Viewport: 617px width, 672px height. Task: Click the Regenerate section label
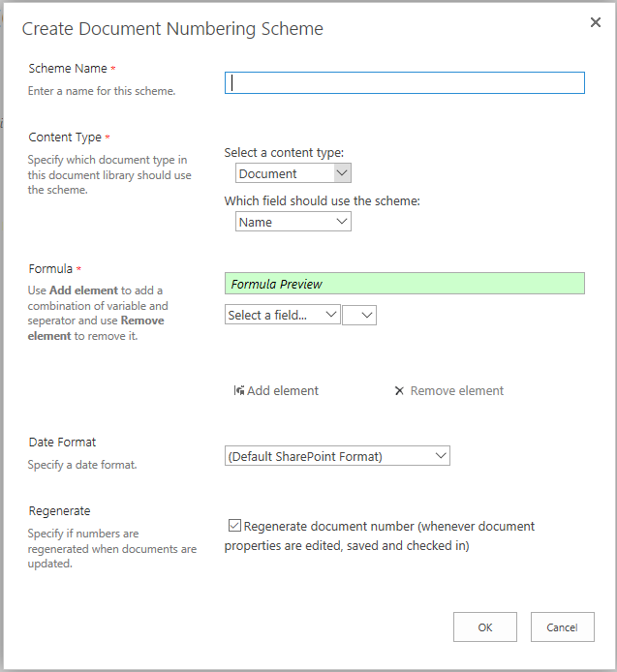click(x=59, y=511)
